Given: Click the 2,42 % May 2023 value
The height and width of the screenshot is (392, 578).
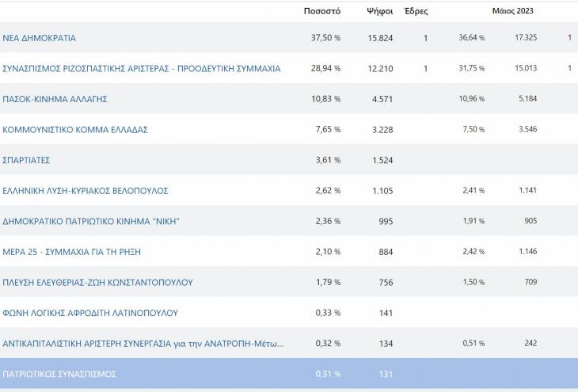Looking at the screenshot, I should click(473, 252).
